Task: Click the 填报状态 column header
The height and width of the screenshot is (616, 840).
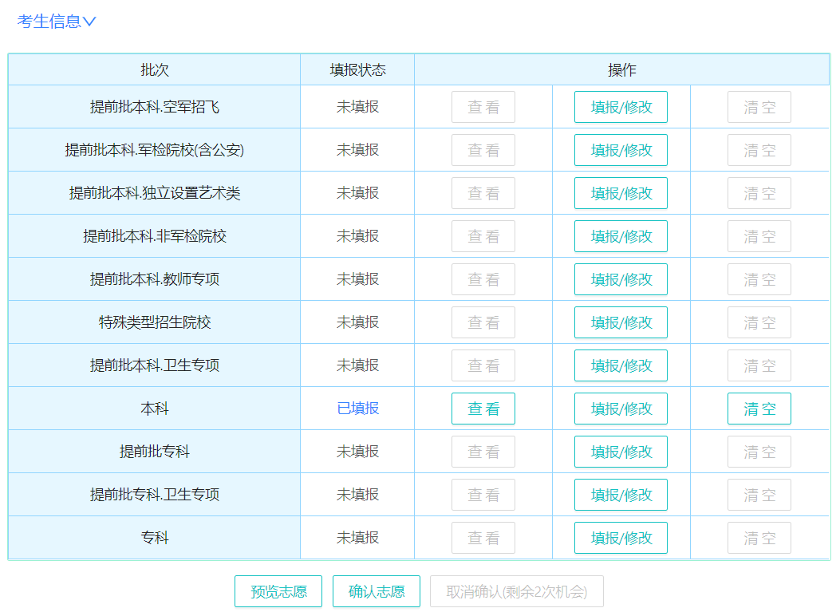Action: (357, 69)
